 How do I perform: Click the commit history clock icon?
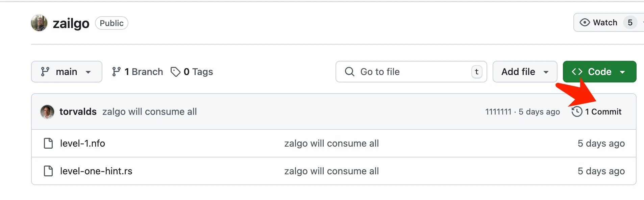[x=577, y=111]
